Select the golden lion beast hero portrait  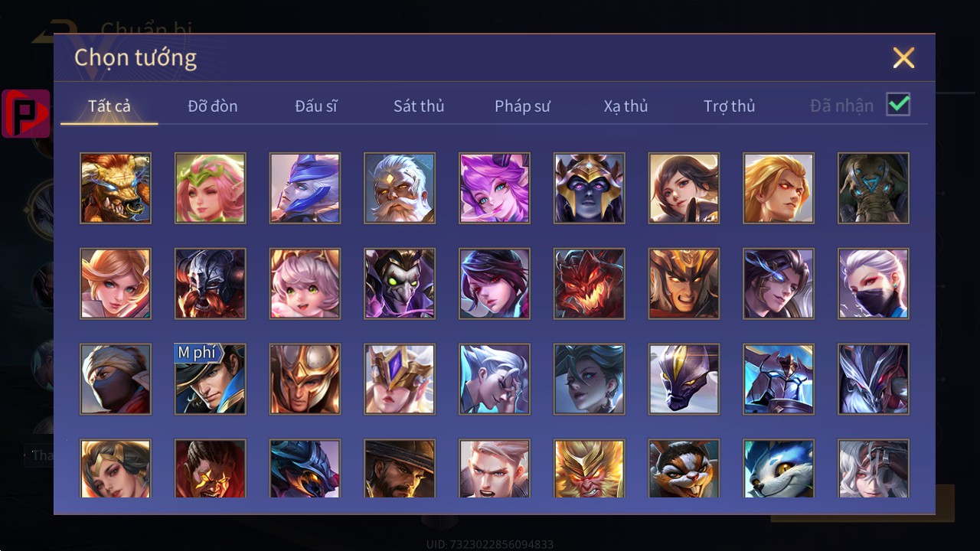116,188
